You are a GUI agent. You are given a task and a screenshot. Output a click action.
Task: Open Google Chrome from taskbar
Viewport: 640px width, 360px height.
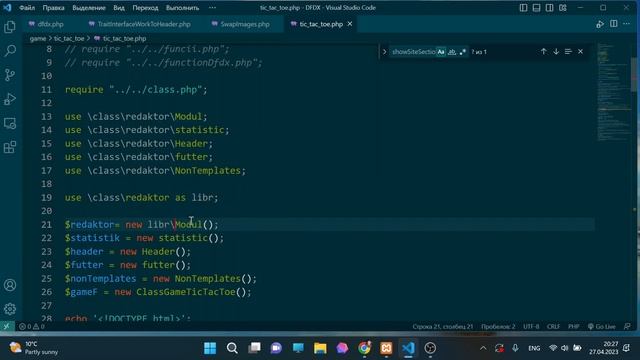pyautogui.click(x=364, y=348)
